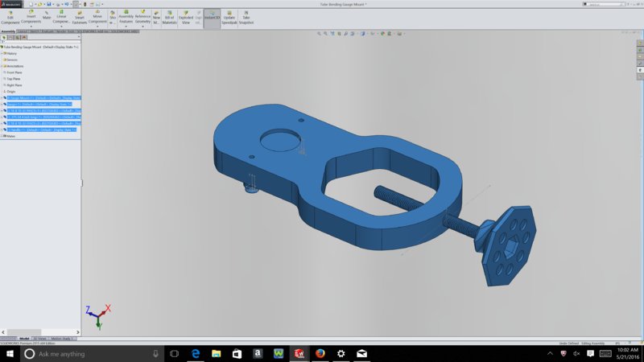Click Update Speedpak tool

pyautogui.click(x=229, y=18)
